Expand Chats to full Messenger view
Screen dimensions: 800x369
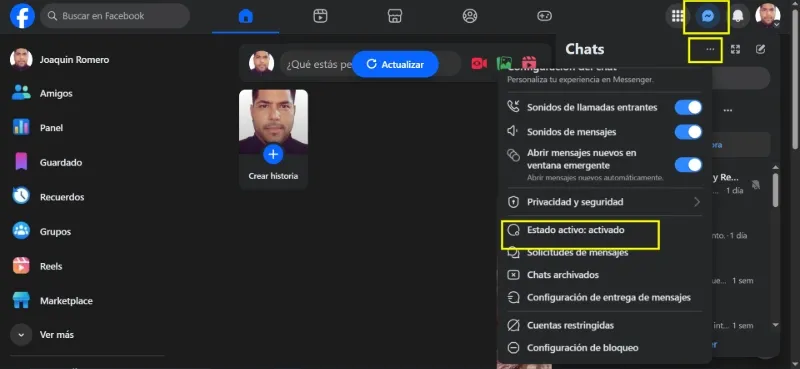[735, 50]
